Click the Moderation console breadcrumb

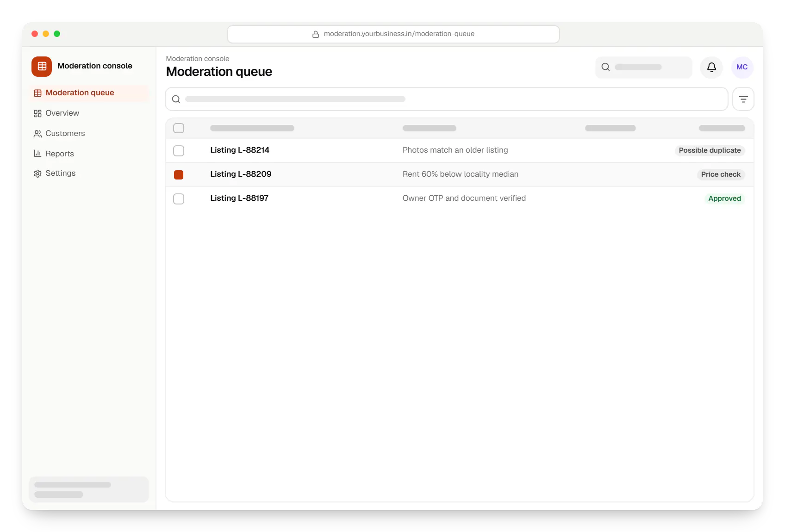[198, 59]
